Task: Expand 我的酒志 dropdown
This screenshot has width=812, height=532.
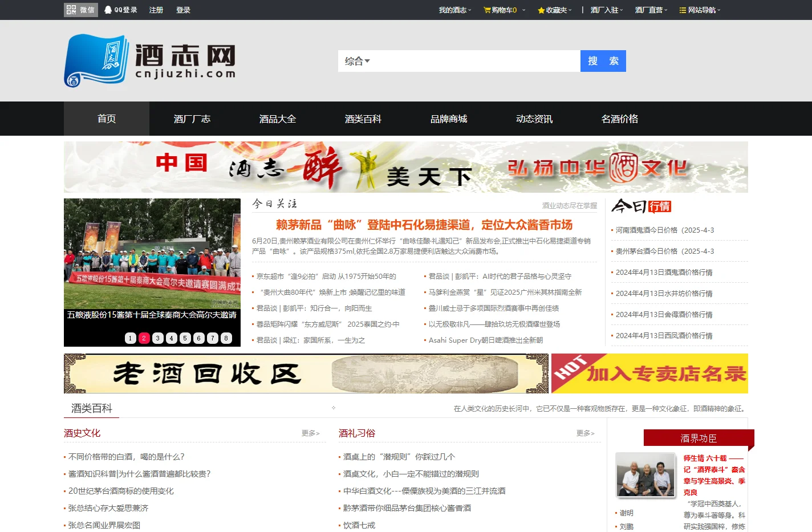Action: click(x=454, y=10)
